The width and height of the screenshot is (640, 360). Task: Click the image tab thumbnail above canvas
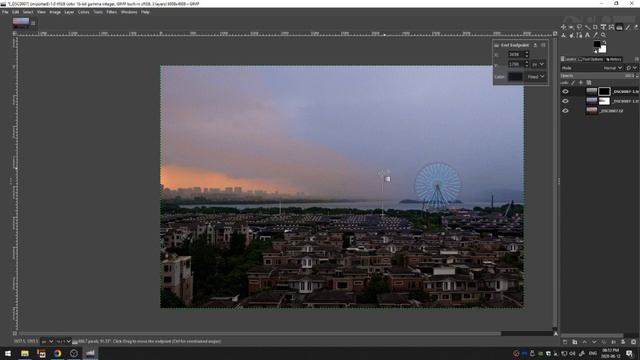[21, 22]
